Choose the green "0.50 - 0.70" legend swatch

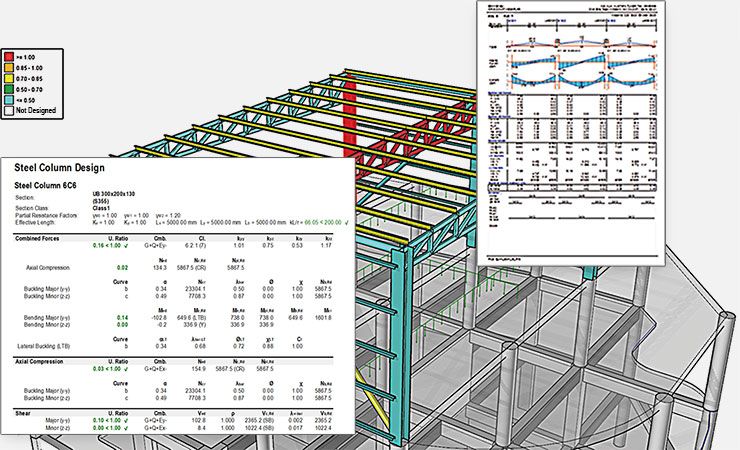point(9,89)
